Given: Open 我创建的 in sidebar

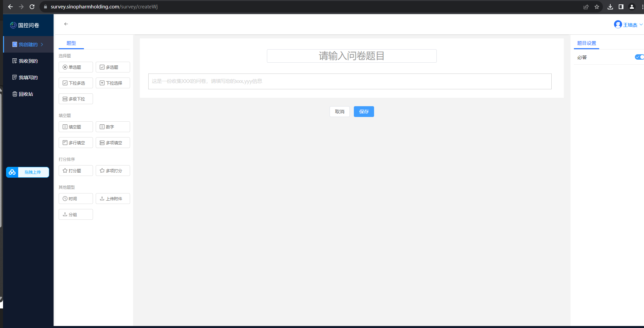Looking at the screenshot, I should pyautogui.click(x=28, y=44).
